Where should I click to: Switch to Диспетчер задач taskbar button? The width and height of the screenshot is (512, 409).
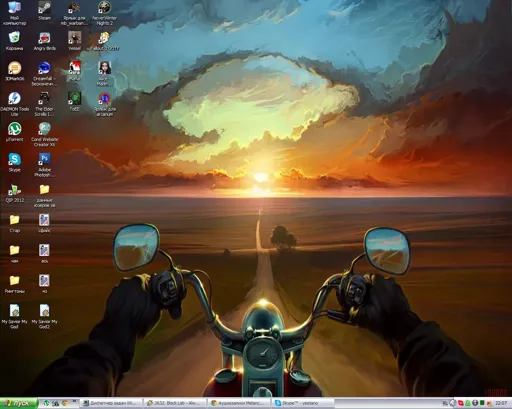[112, 403]
